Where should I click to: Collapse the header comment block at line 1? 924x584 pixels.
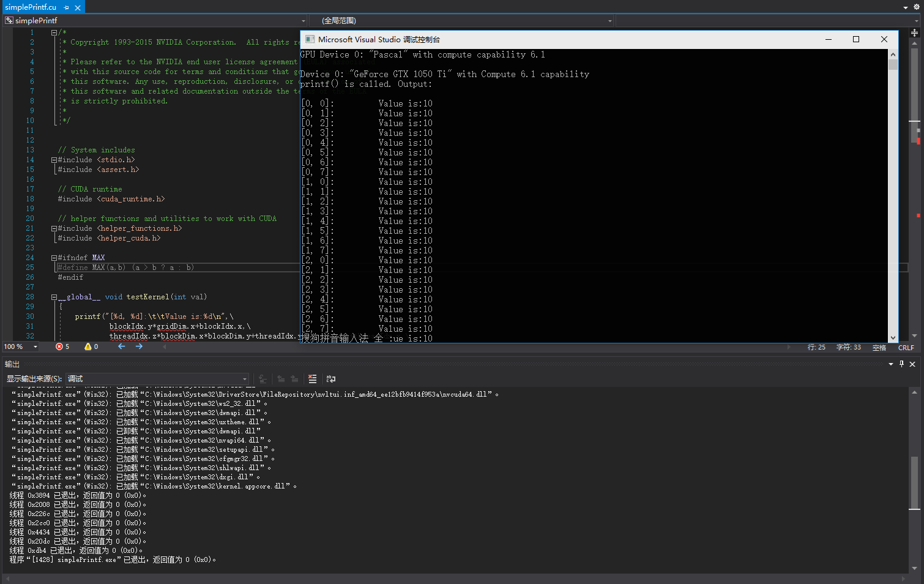(54, 32)
